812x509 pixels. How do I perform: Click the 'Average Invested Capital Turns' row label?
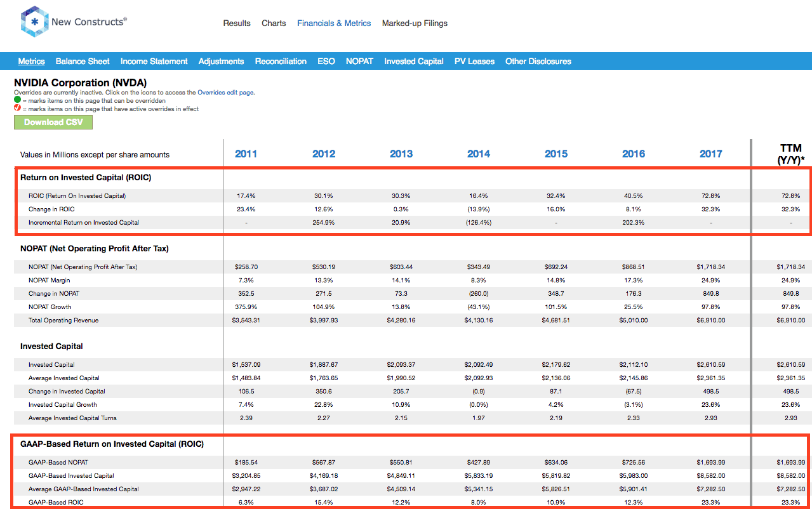(72, 418)
